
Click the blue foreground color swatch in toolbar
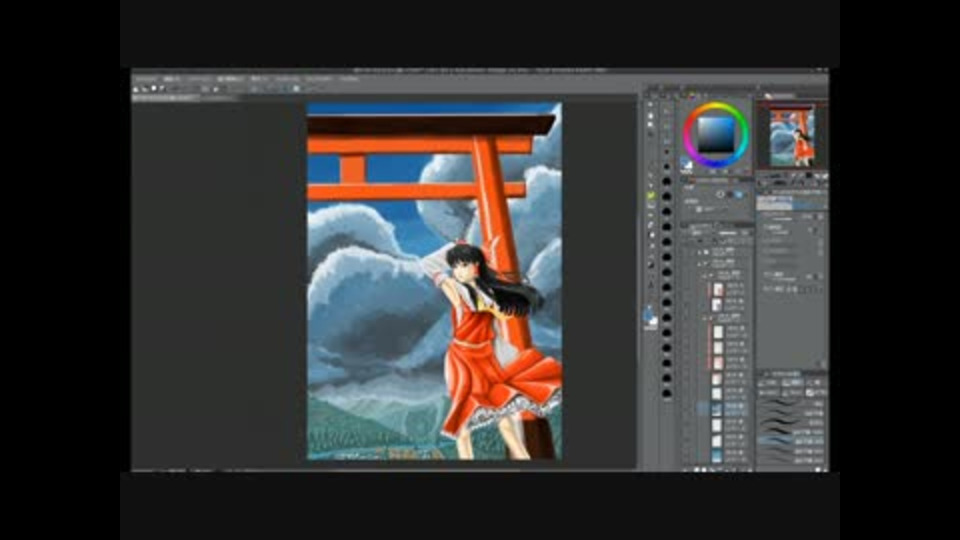click(x=649, y=315)
